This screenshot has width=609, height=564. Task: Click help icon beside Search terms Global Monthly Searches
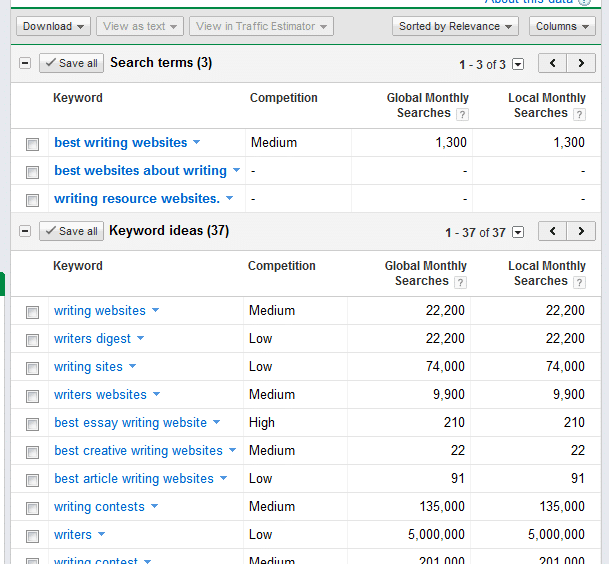[x=462, y=115]
